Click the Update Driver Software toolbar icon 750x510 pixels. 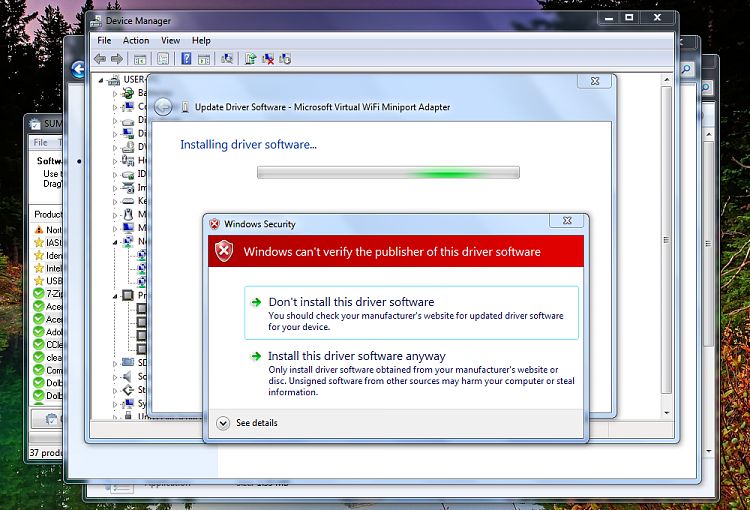(251, 59)
